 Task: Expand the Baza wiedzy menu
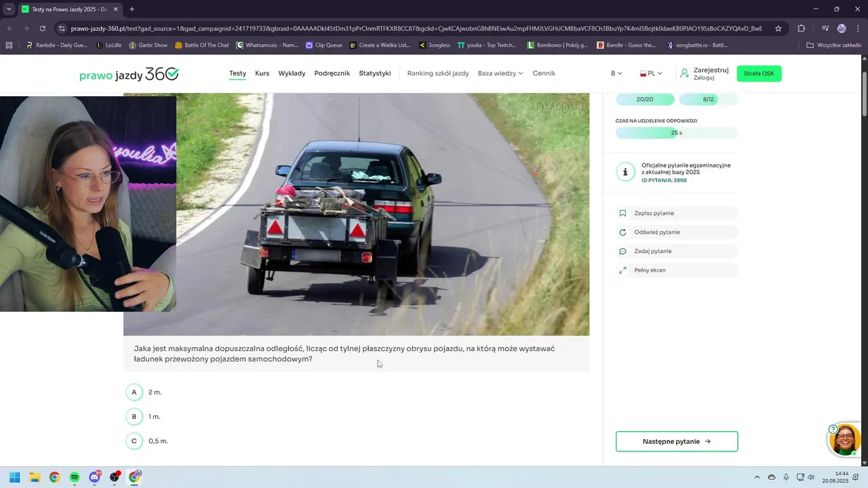click(500, 73)
